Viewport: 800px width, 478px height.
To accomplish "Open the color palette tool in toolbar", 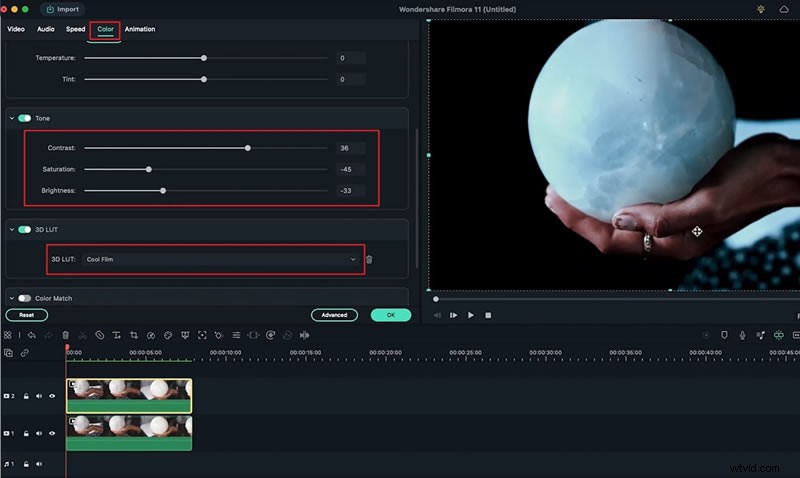I will pyautogui.click(x=168, y=335).
